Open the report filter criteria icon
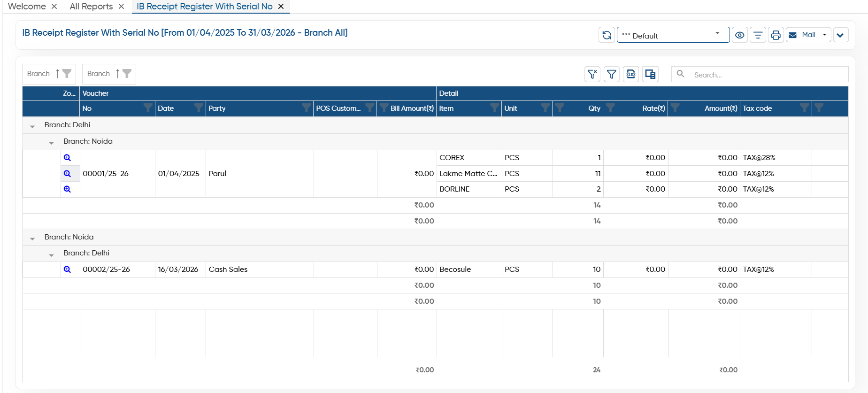This screenshot has height=393, width=868. (x=758, y=35)
